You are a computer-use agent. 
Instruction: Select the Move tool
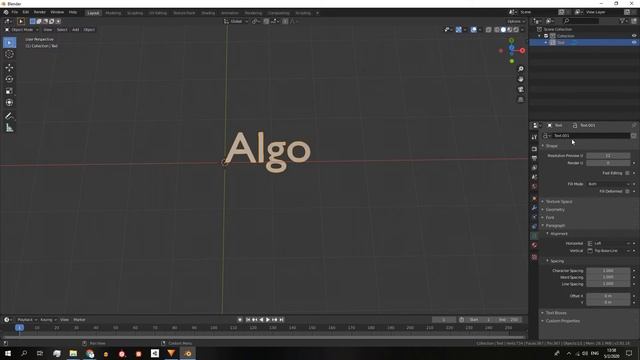pyautogui.click(x=9, y=67)
